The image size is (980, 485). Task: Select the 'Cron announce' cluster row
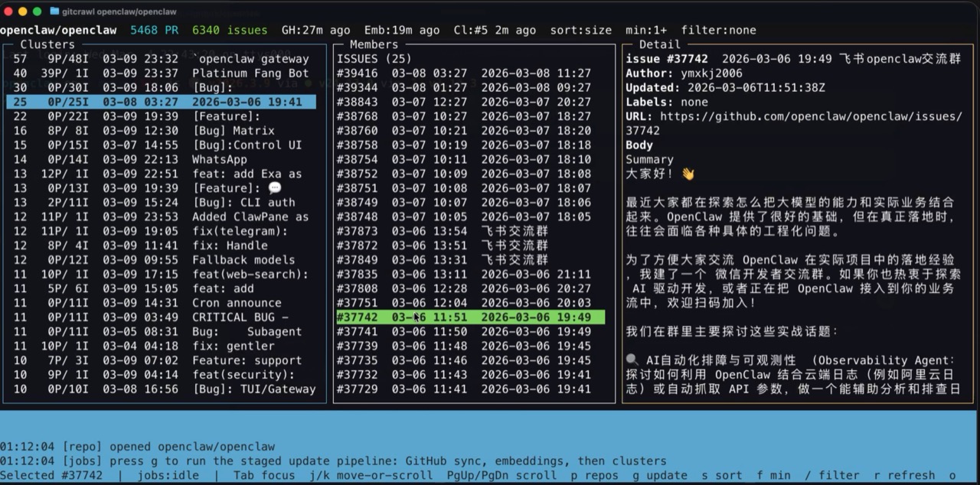tap(161, 303)
